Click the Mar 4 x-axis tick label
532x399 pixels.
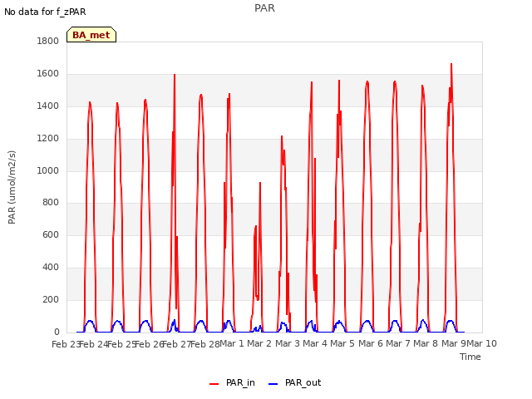coord(315,343)
